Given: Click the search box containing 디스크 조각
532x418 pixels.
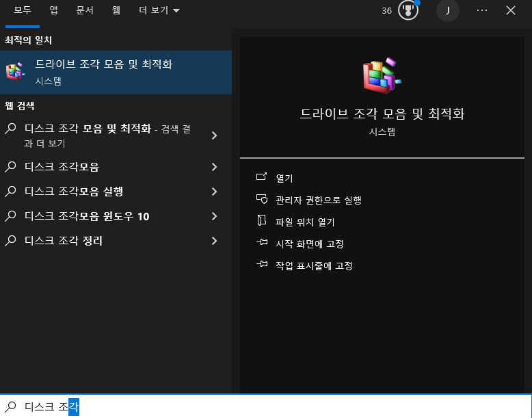Looking at the screenshot, I should point(266,406).
